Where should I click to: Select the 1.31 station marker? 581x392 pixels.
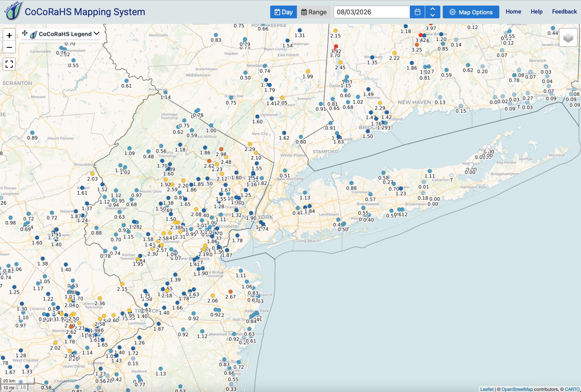300,30
